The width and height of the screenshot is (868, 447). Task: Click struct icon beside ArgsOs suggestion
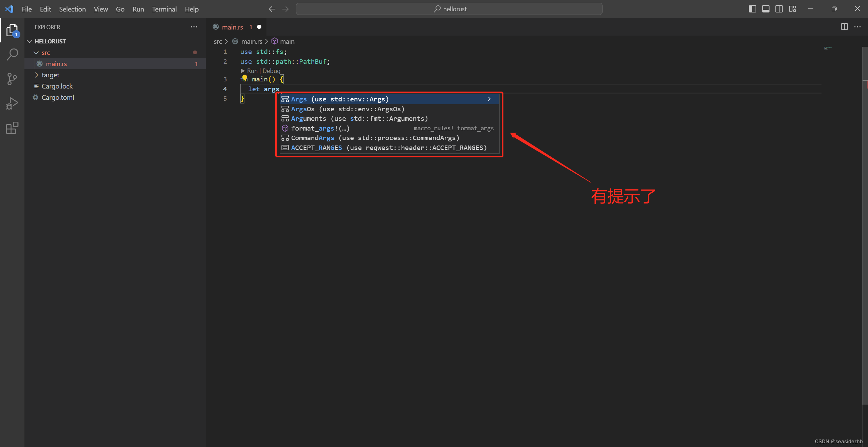click(285, 109)
